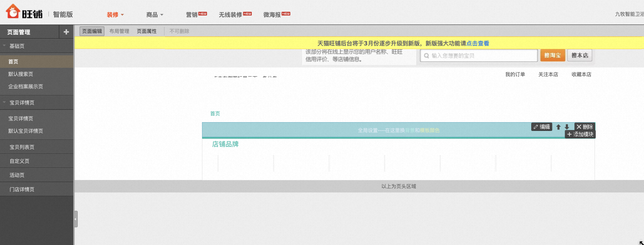The image size is (644, 245).
Task: Click the 旺铺 logo icon
Action: [x=13, y=12]
